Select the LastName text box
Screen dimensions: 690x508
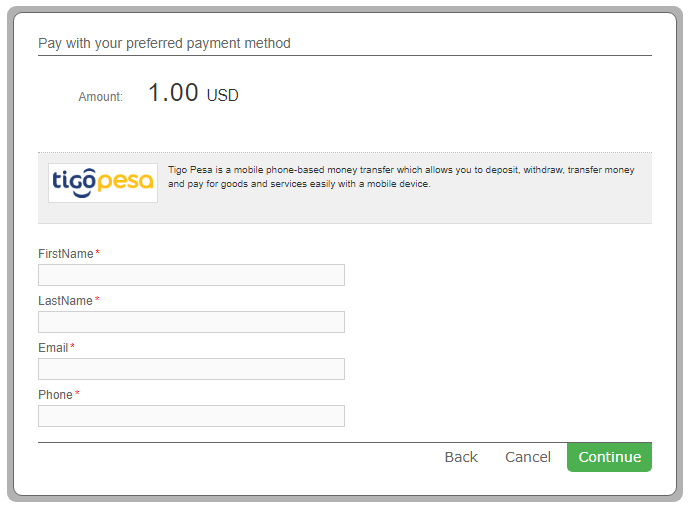click(x=191, y=322)
